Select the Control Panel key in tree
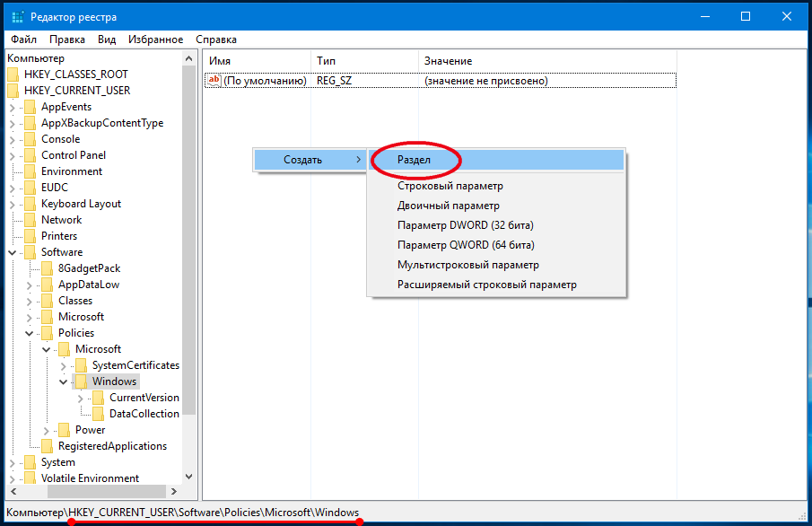Viewport: 812px width, 526px height. click(x=74, y=155)
